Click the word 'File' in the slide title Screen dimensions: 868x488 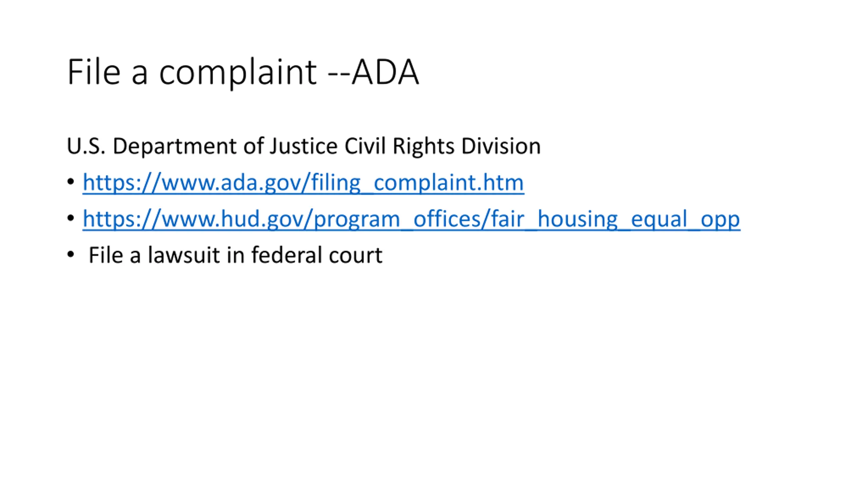coord(94,72)
